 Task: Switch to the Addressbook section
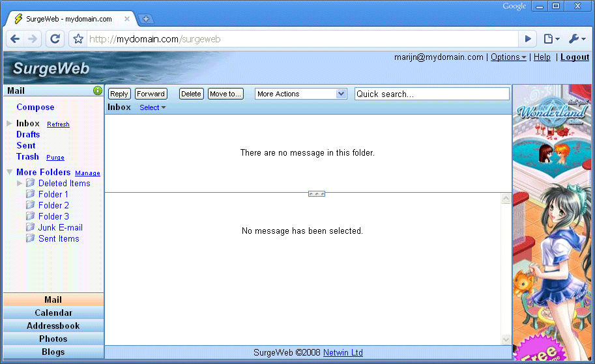(x=53, y=326)
